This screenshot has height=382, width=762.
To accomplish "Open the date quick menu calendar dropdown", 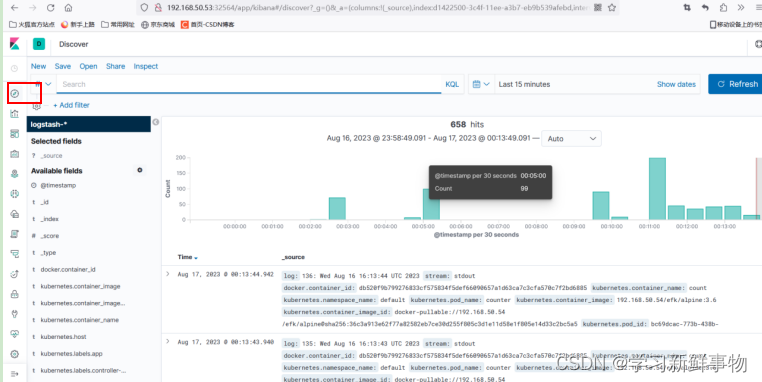I will 481,84.
